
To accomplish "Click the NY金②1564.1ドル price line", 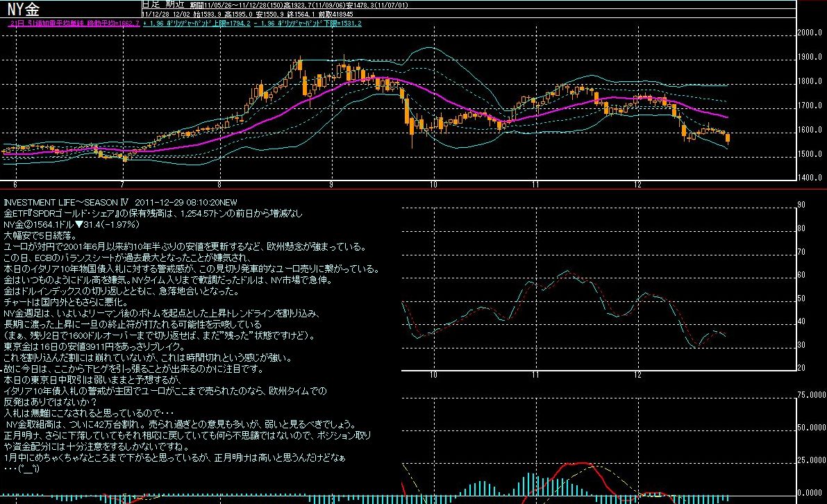I will [72, 225].
